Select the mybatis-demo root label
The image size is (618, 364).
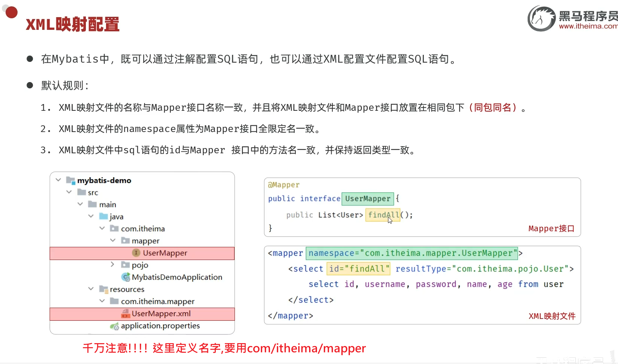click(104, 181)
